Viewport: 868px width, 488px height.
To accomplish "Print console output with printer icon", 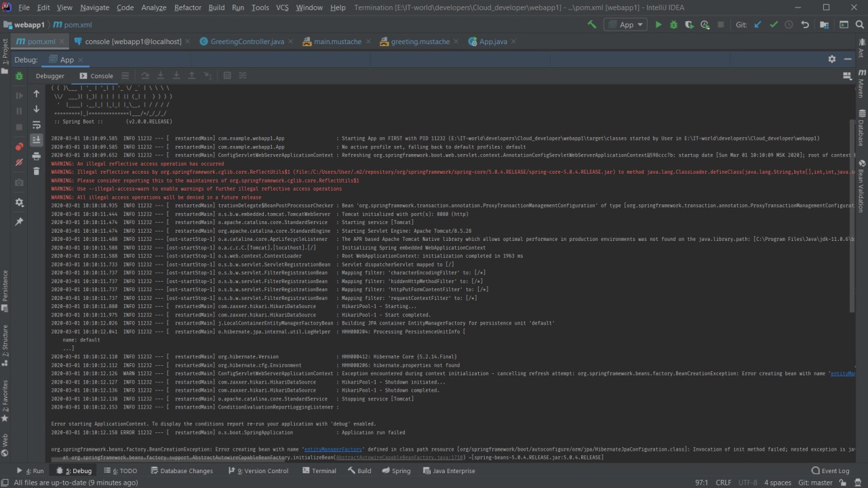I will [x=37, y=156].
